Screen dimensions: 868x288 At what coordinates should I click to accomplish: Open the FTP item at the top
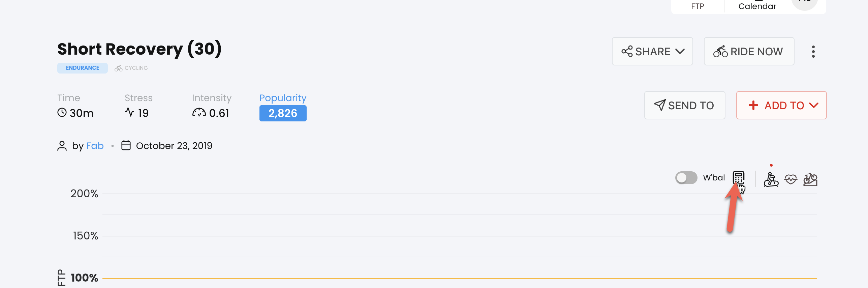[x=697, y=6]
